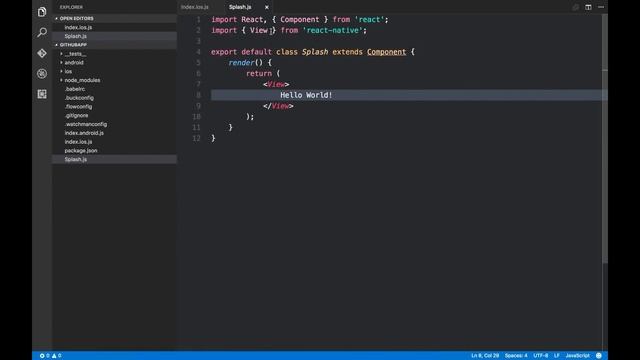Select the Splash.js editor tab

click(240, 7)
